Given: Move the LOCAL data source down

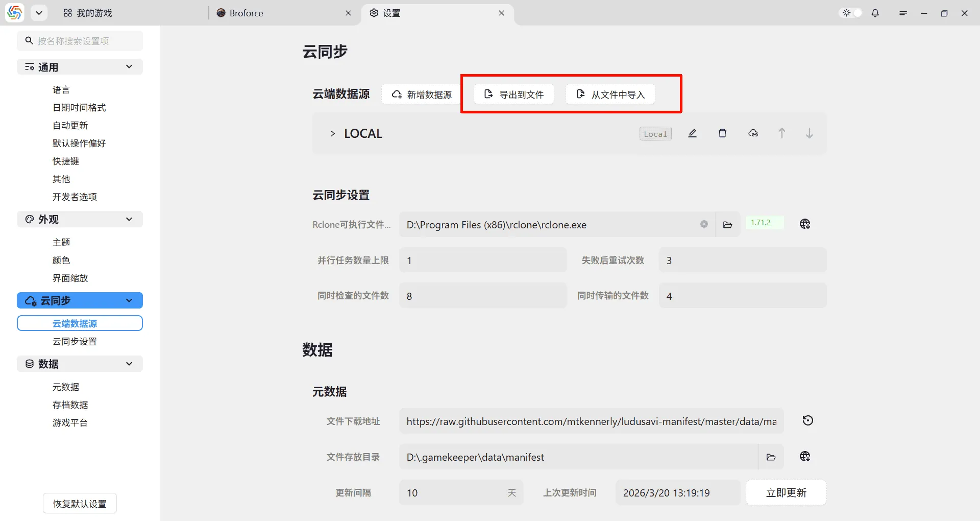Looking at the screenshot, I should pyautogui.click(x=810, y=133).
